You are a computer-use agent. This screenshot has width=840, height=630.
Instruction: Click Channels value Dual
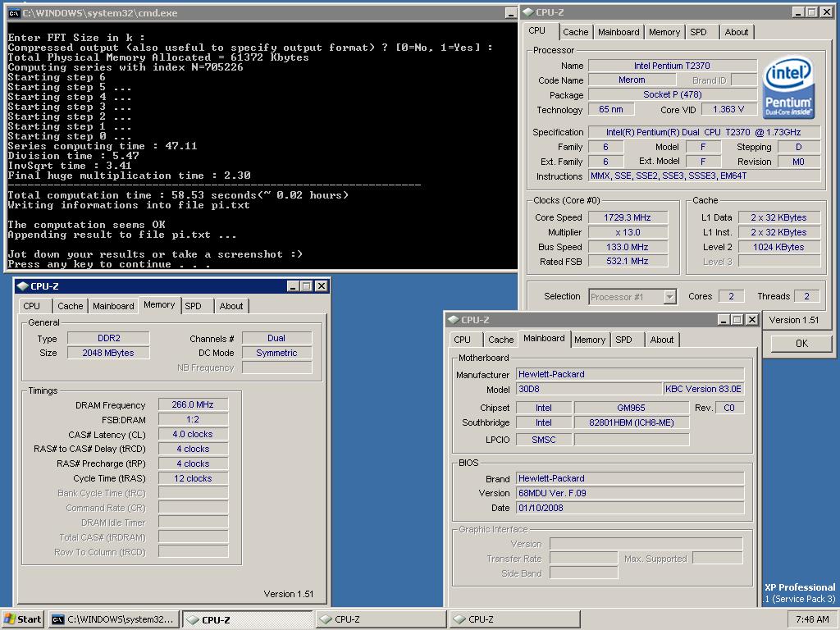(x=276, y=338)
